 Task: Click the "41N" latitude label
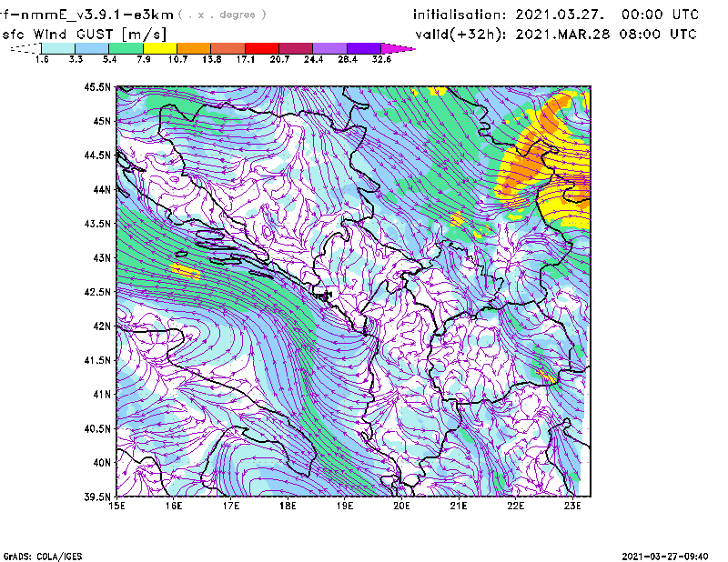pyautogui.click(x=102, y=395)
